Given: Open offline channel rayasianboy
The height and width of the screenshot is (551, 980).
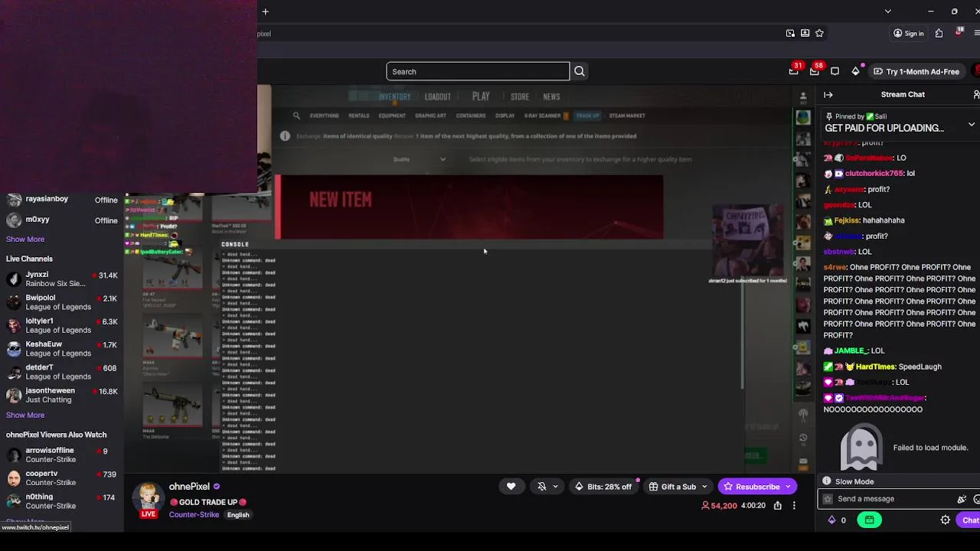Looking at the screenshot, I should (x=61, y=200).
